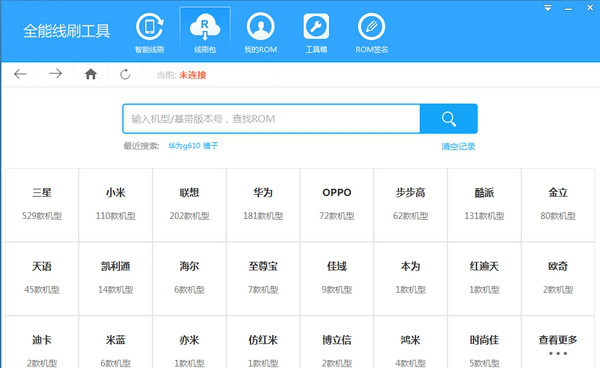Screen dimensions: 600x382
Task: Open the 米蓝 brand tile
Action: [x=116, y=342]
